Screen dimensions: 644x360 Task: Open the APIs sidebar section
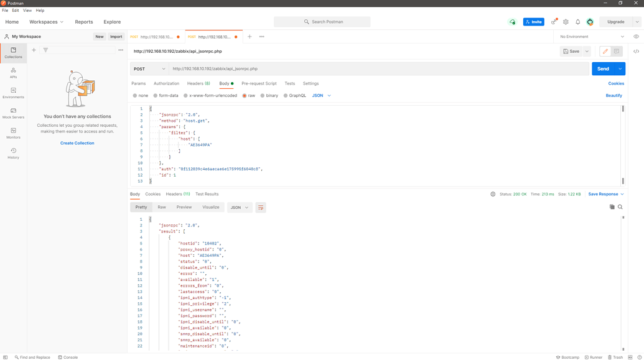pos(13,73)
